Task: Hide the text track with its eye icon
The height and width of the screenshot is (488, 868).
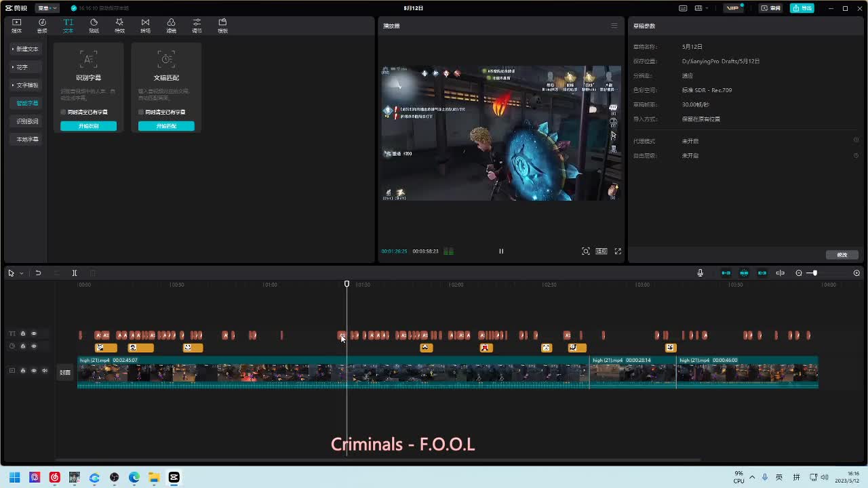Action: [x=34, y=333]
